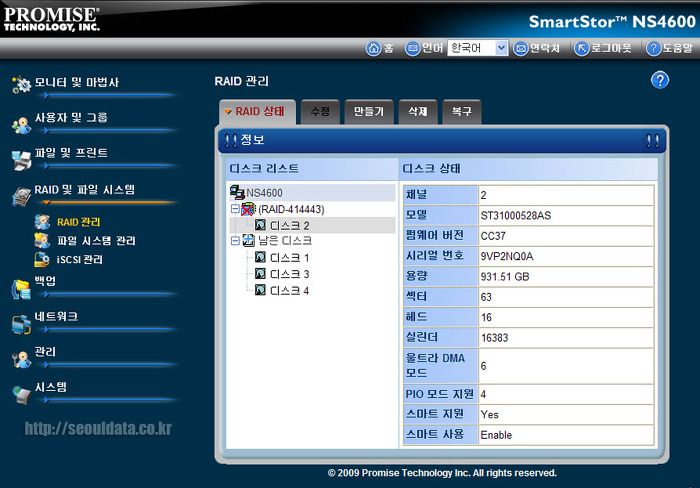Open RAID 관리 sidebar link

79,222
